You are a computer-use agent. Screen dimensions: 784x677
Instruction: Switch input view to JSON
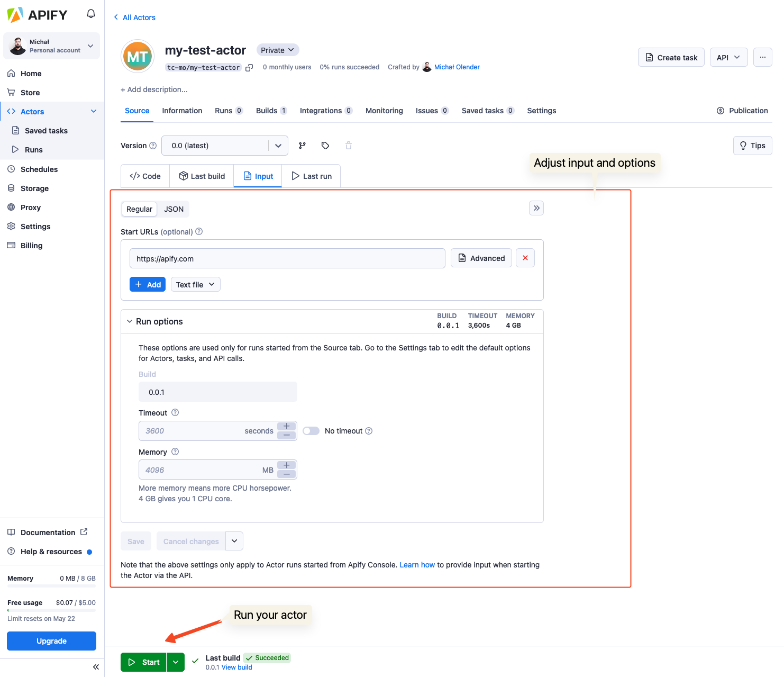(174, 209)
